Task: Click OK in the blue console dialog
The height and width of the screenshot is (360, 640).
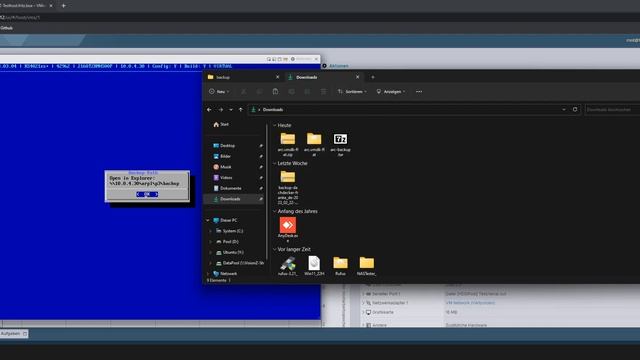Action: [x=147, y=194]
